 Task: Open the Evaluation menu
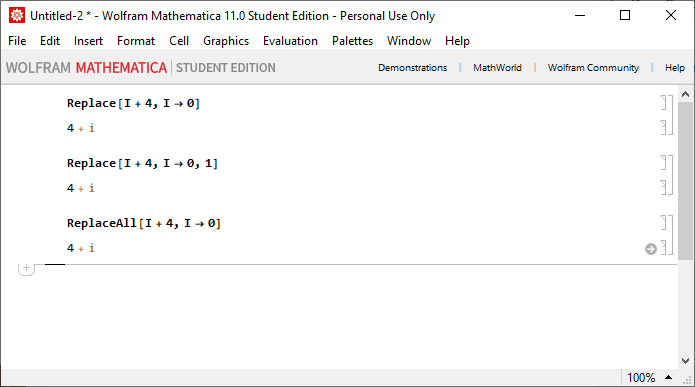(x=290, y=41)
